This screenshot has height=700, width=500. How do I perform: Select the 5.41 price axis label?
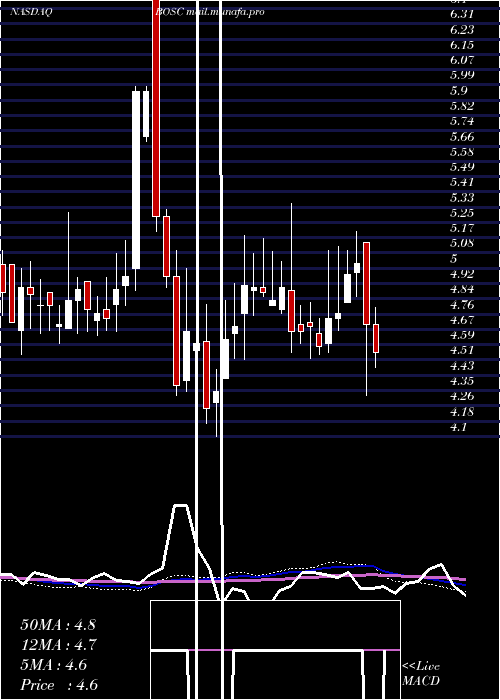462,182
